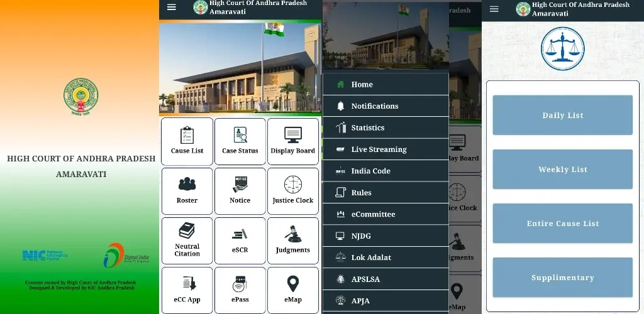
Task: Open the ePass tile
Action: [240, 290]
